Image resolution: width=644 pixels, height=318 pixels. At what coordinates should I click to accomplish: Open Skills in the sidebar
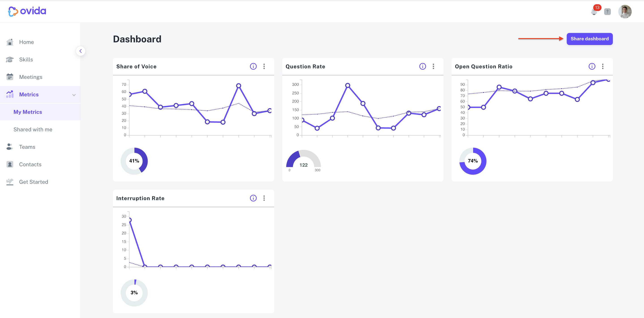point(26,60)
